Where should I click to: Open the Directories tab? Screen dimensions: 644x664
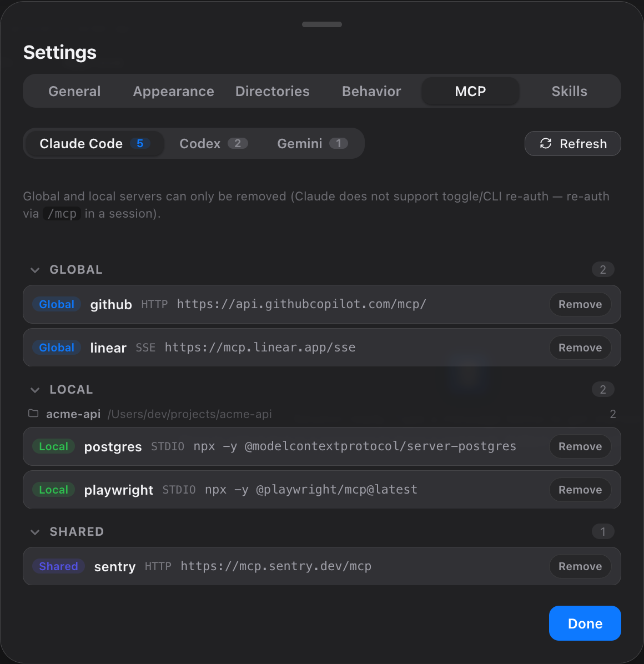coord(272,91)
